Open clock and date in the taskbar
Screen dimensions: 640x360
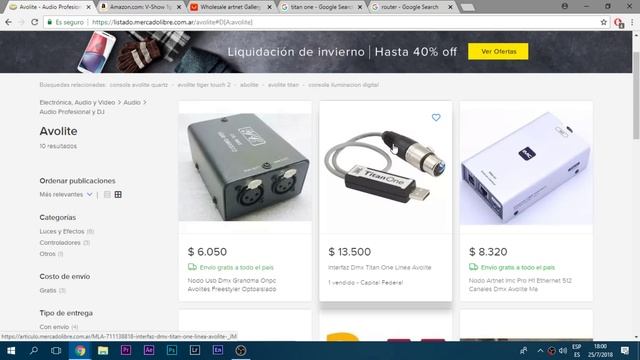point(600,351)
